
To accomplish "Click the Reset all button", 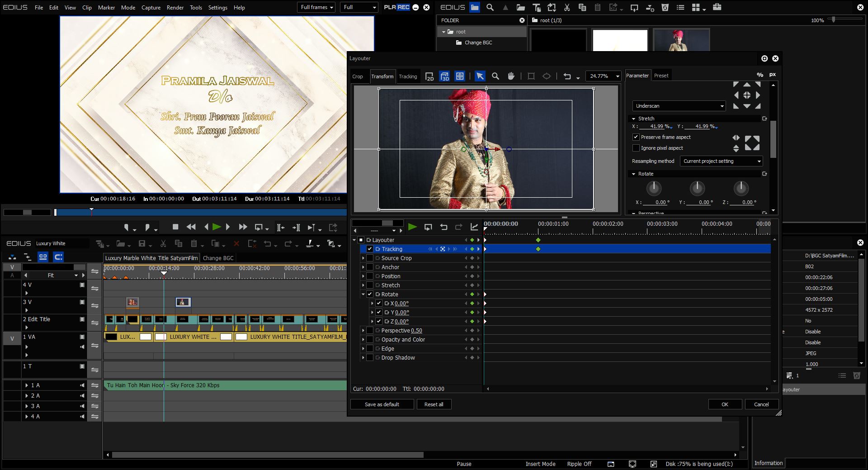I will click(434, 404).
